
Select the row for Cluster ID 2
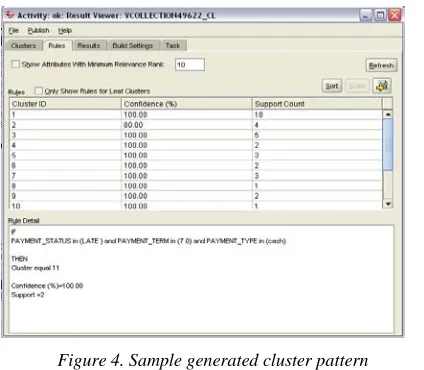tap(196, 125)
